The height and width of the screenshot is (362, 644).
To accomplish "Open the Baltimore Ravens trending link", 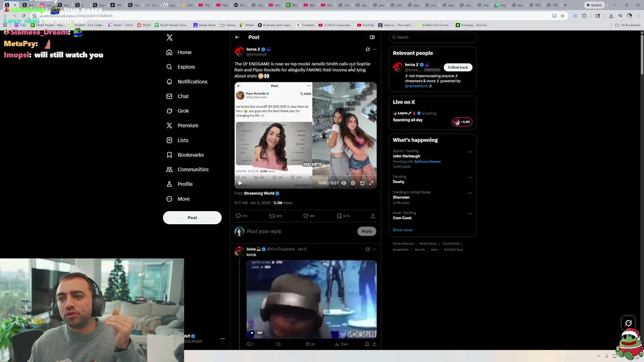I will click(428, 162).
